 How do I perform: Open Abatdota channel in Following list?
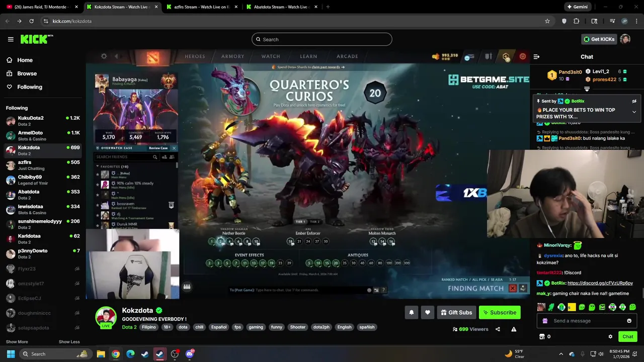click(x=43, y=195)
